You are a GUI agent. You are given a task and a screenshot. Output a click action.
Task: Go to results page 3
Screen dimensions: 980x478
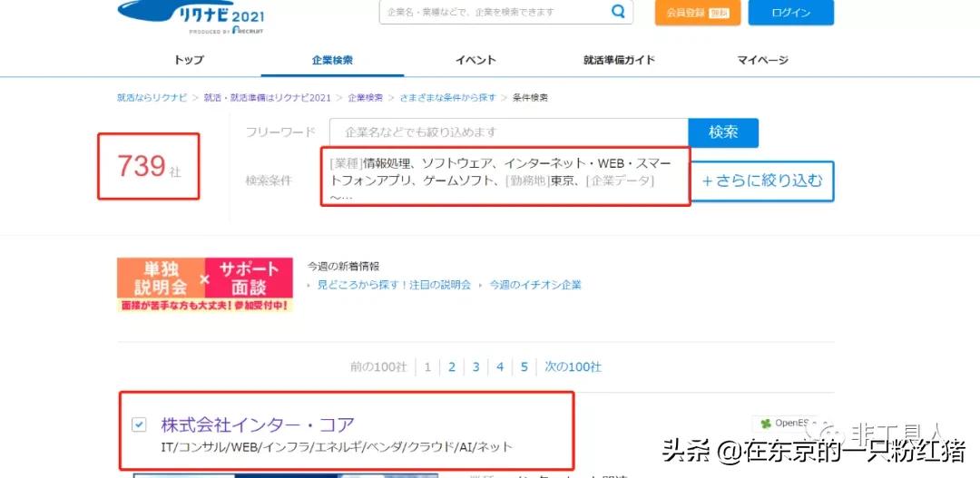pos(475,367)
